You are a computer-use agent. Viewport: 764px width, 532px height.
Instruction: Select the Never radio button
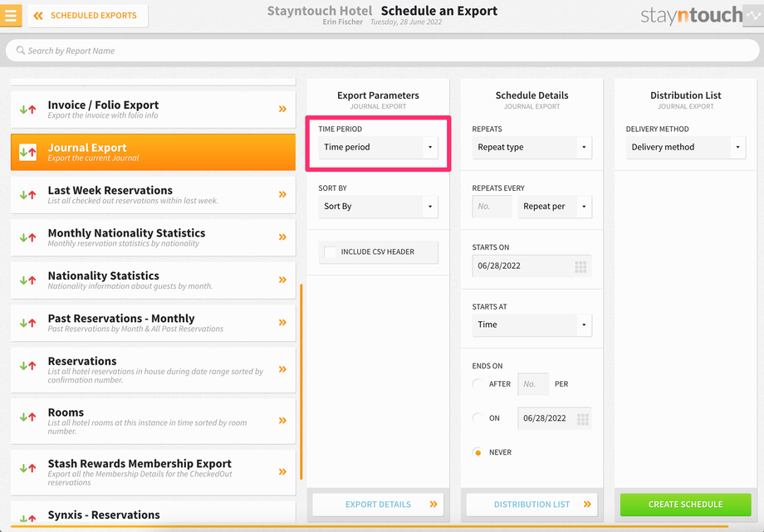click(x=478, y=452)
